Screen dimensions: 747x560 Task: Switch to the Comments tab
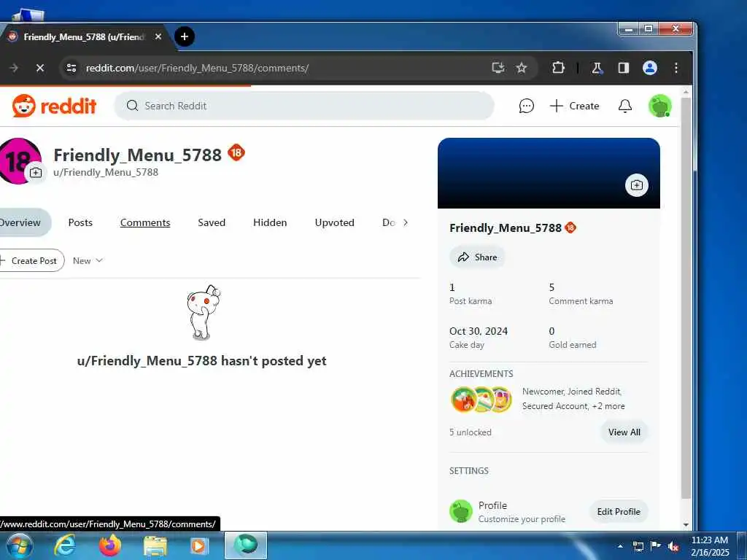[145, 222]
